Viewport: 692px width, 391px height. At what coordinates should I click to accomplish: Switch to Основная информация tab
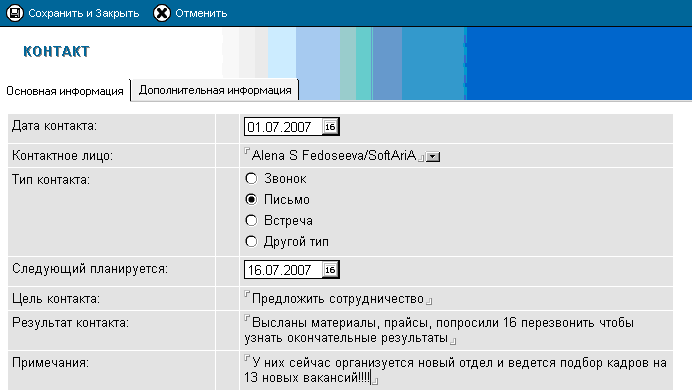point(65,91)
